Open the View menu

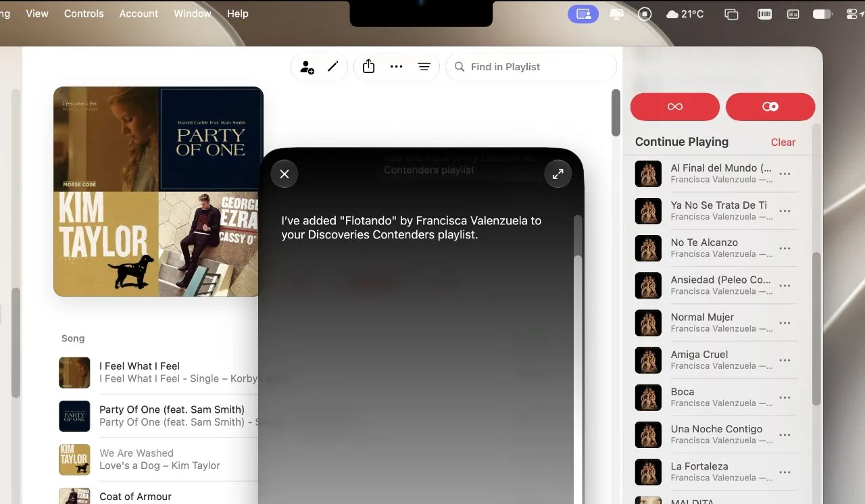coord(36,14)
